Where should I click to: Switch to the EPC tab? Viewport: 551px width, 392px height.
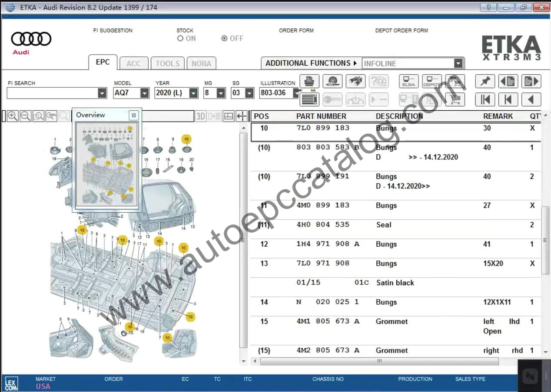tap(103, 62)
